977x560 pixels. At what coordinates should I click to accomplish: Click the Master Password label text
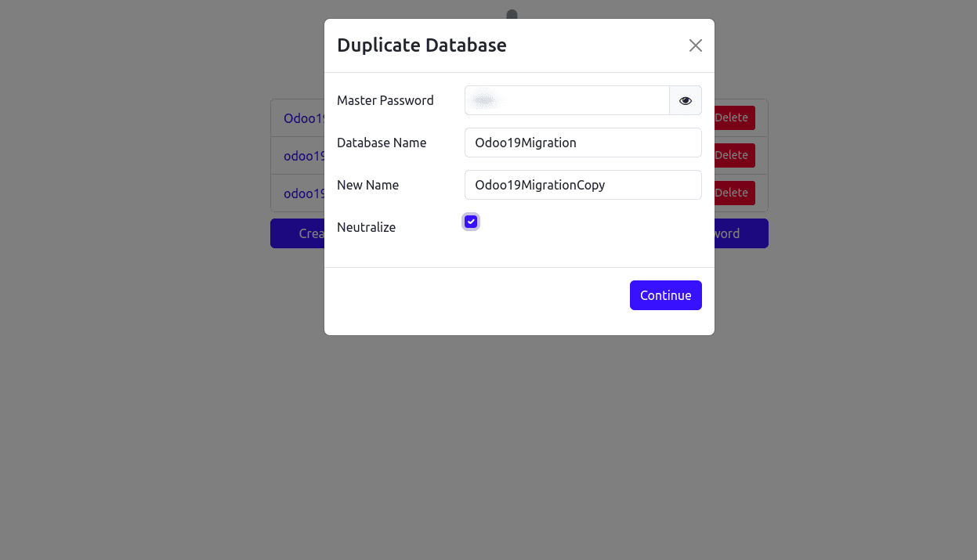[385, 100]
